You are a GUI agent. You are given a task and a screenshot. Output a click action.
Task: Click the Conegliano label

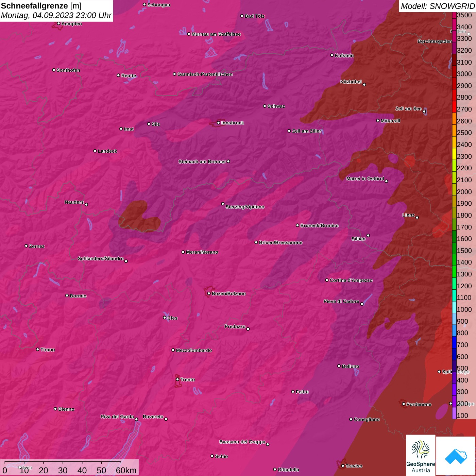point(367,419)
